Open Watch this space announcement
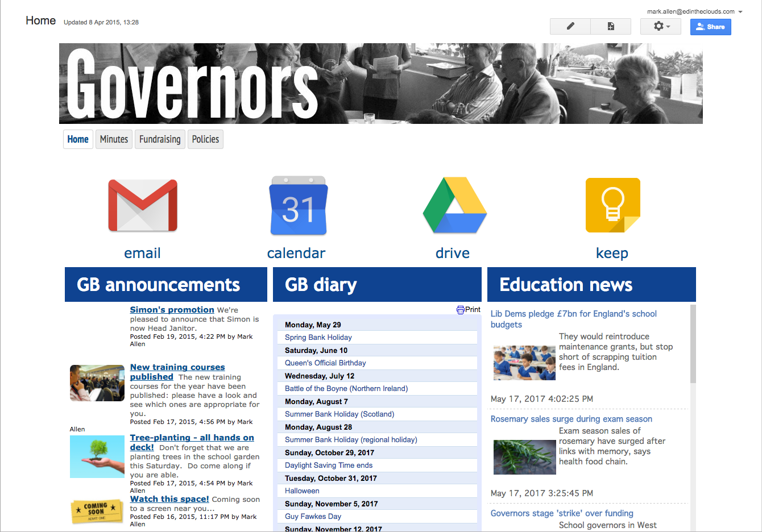The image size is (762, 532). tap(169, 499)
